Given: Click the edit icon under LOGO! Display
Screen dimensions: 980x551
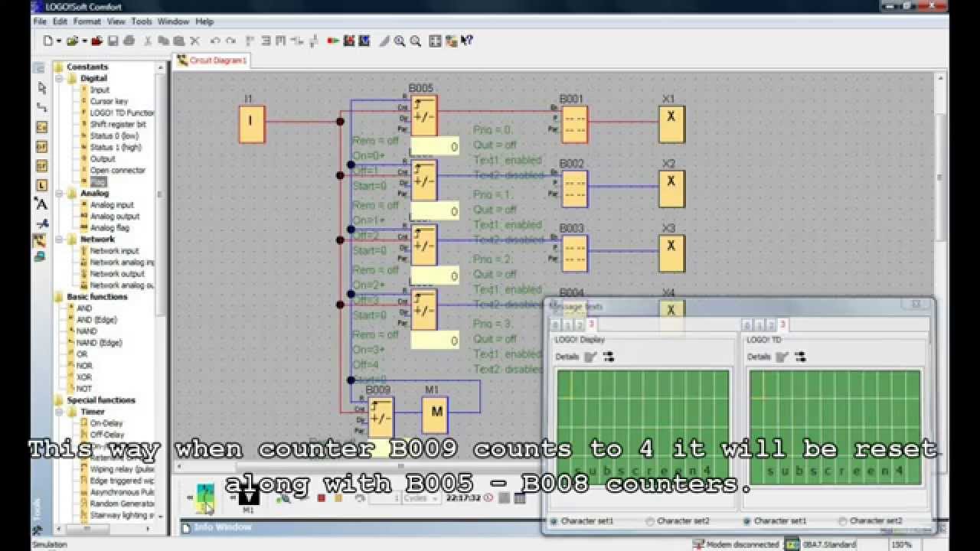Looking at the screenshot, I should click(590, 357).
